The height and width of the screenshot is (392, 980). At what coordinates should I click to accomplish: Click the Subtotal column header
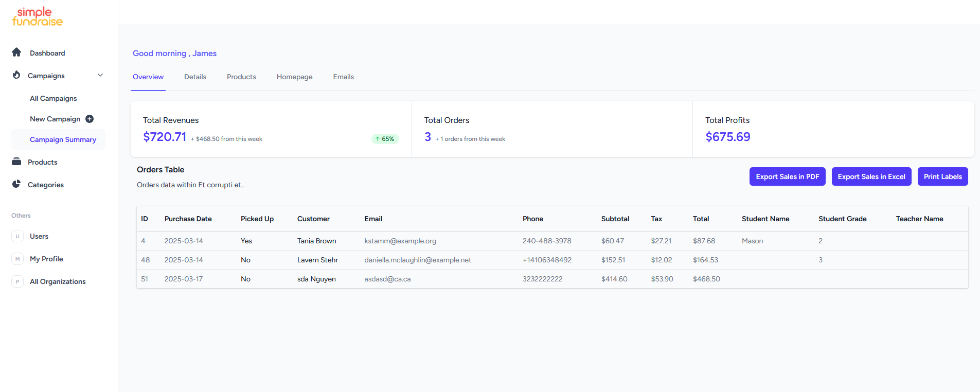pos(615,219)
